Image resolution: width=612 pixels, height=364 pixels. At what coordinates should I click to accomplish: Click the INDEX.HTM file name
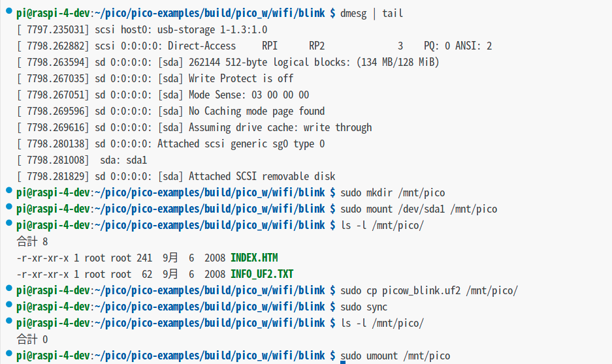tap(254, 258)
